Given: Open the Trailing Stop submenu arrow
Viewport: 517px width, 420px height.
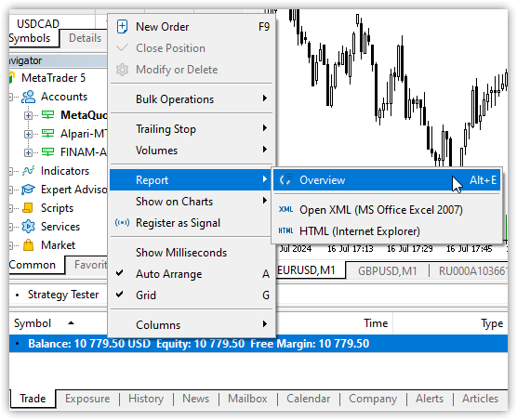Looking at the screenshot, I should (x=265, y=128).
